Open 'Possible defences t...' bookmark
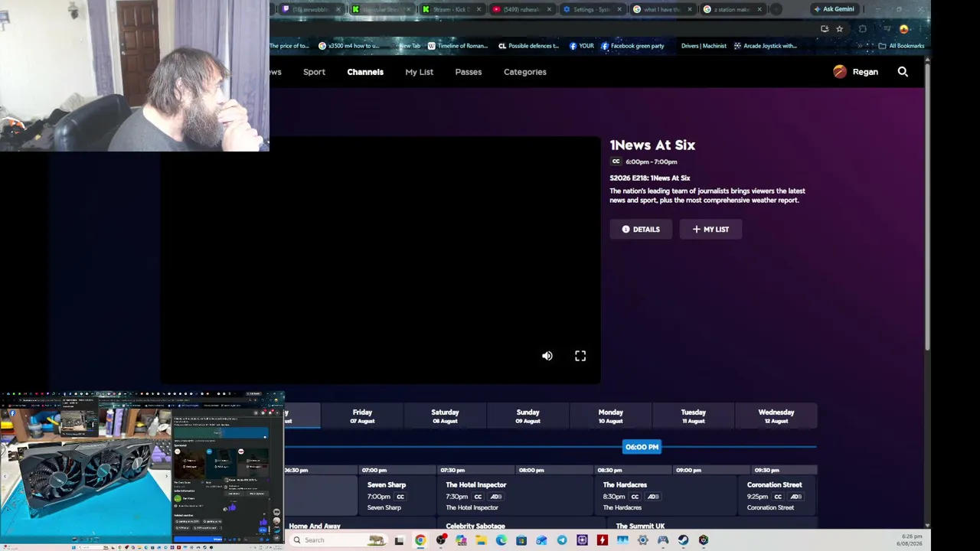Image resolution: width=980 pixels, height=551 pixels. coord(528,46)
